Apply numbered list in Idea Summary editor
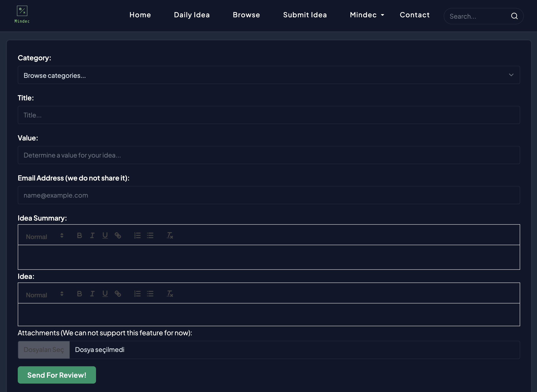Viewport: 537px width, 392px height. [137, 235]
